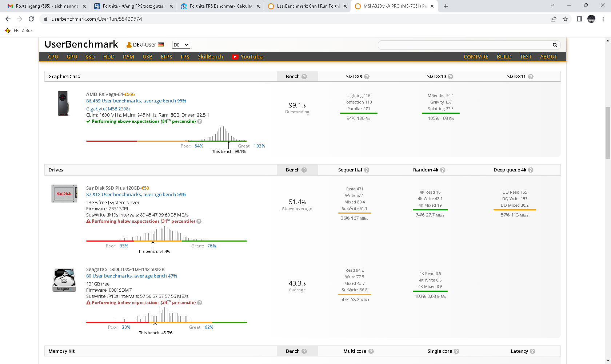This screenshot has height=364, width=611.
Task: Open the SSD menu item
Action: point(90,57)
